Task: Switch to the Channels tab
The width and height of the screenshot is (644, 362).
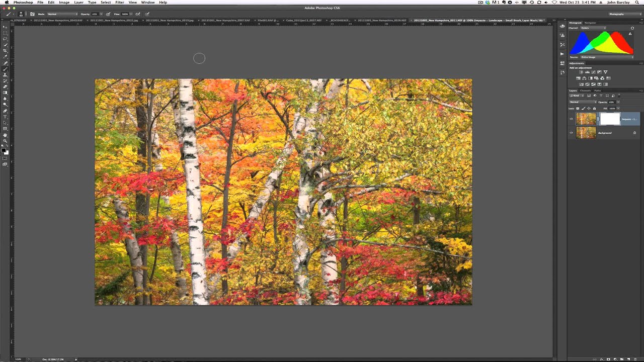Action: (585, 90)
